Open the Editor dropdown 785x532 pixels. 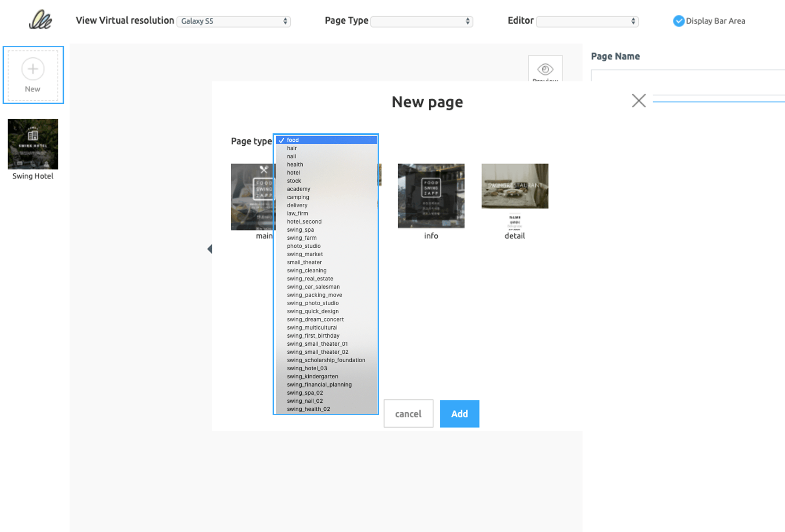point(587,21)
